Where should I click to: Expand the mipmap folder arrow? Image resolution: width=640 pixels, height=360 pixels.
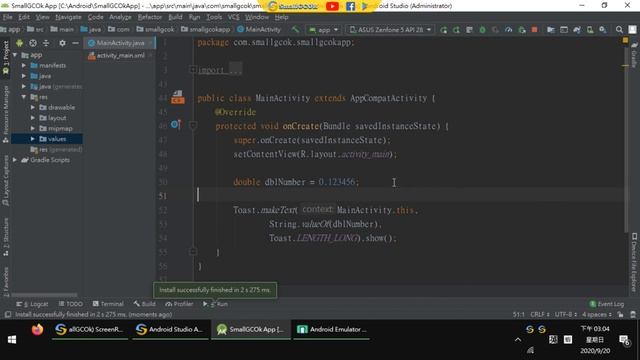click(x=33, y=129)
